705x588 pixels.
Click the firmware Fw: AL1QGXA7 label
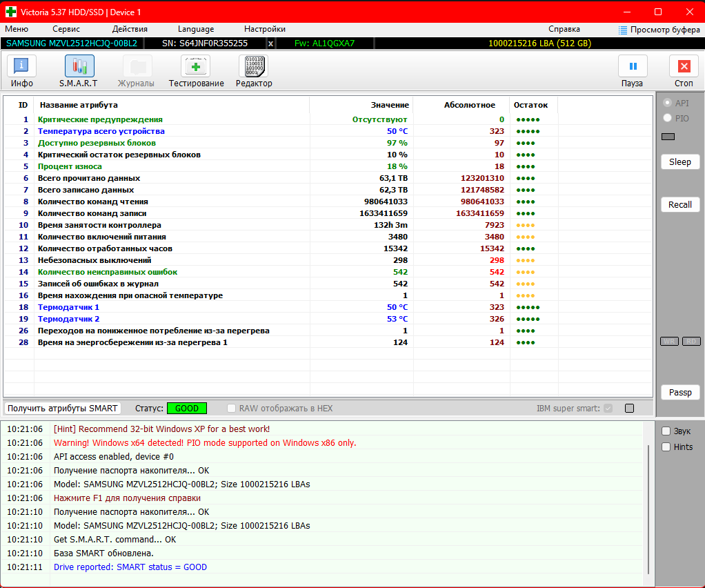[x=324, y=43]
